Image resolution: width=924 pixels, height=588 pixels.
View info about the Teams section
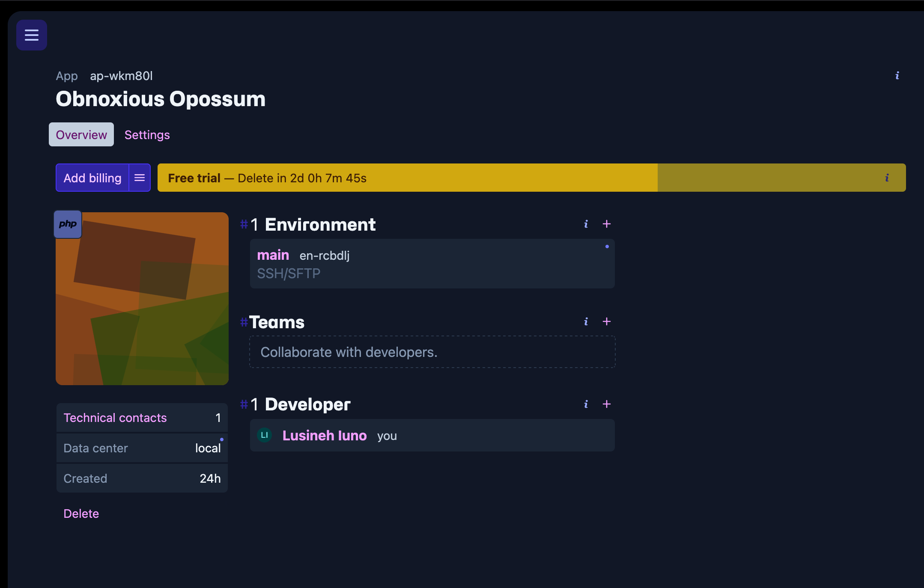pyautogui.click(x=585, y=321)
